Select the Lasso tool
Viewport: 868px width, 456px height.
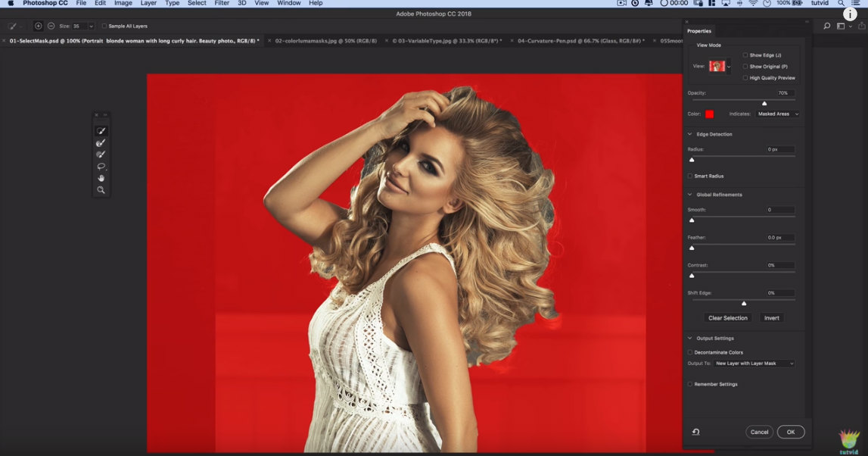coord(101,166)
